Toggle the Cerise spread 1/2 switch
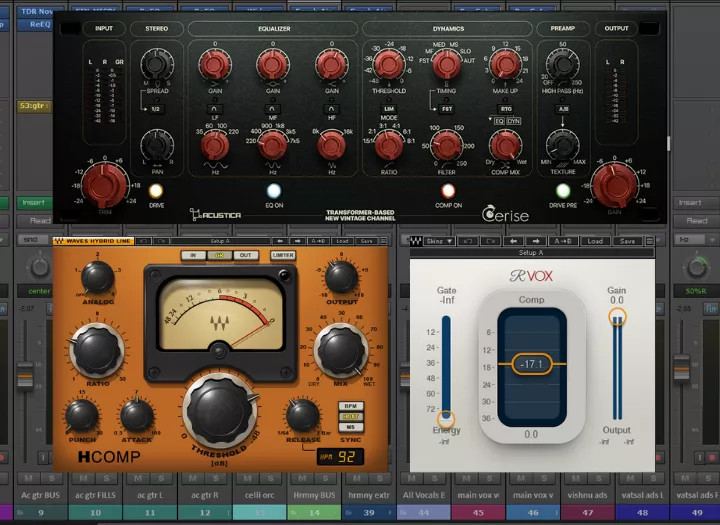720x525 pixels. click(x=156, y=109)
